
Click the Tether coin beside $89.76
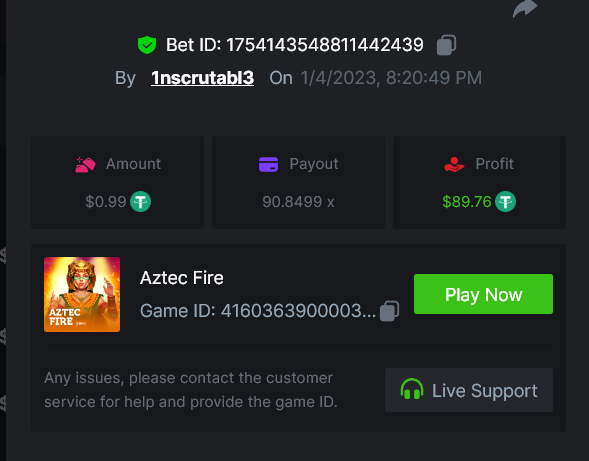(505, 202)
